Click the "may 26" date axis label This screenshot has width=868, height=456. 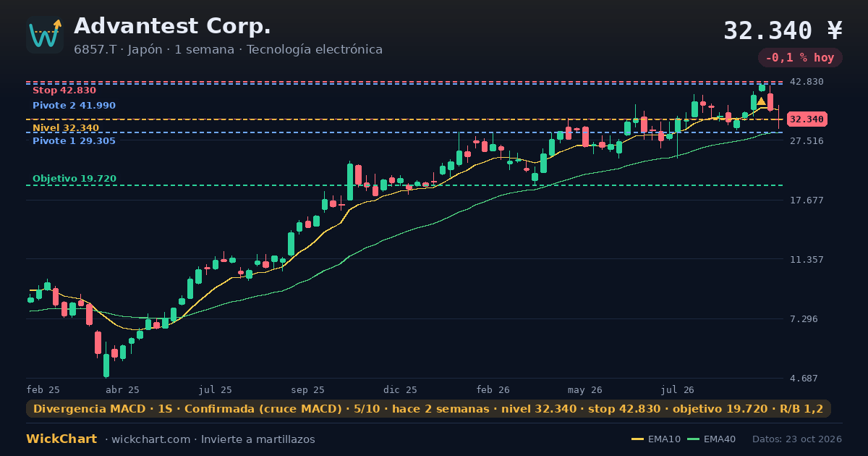coord(585,389)
